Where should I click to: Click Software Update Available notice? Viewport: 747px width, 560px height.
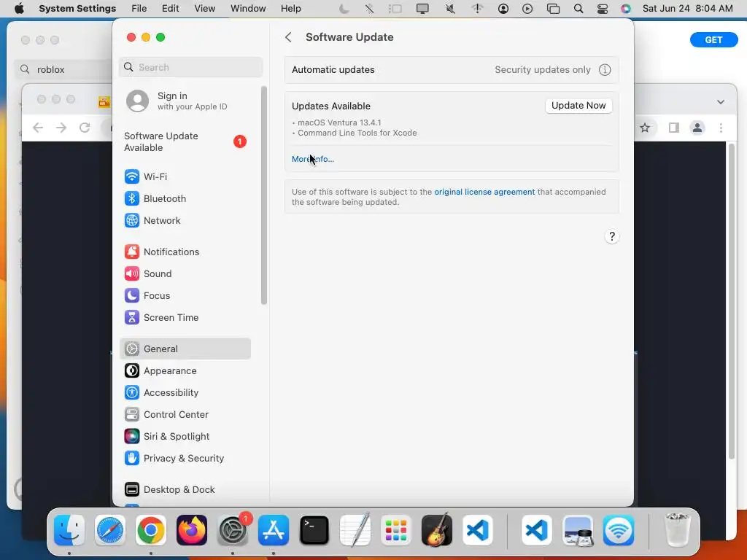pos(185,142)
